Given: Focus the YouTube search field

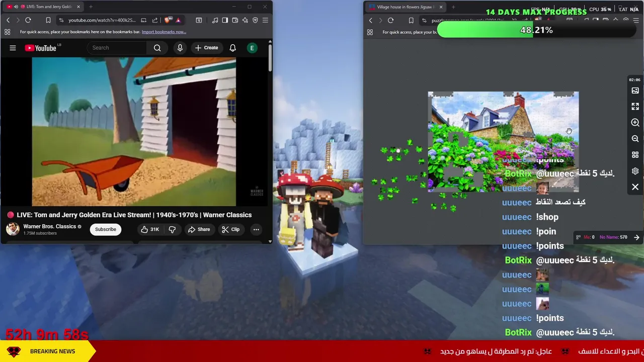Looking at the screenshot, I should pyautogui.click(x=117, y=48).
